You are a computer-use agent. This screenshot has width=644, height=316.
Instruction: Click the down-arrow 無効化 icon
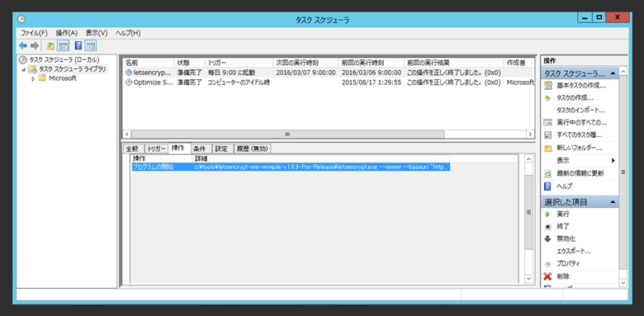click(547, 238)
